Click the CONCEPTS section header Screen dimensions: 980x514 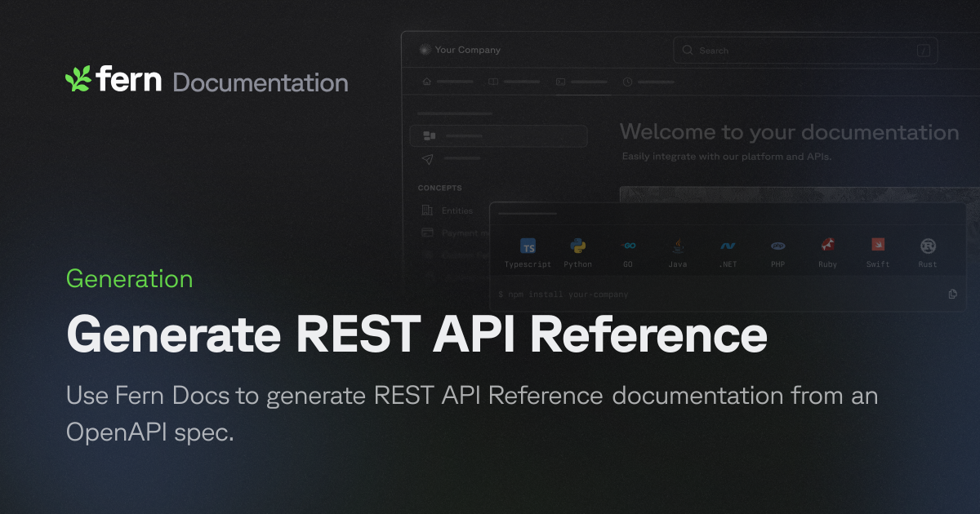pyautogui.click(x=440, y=188)
